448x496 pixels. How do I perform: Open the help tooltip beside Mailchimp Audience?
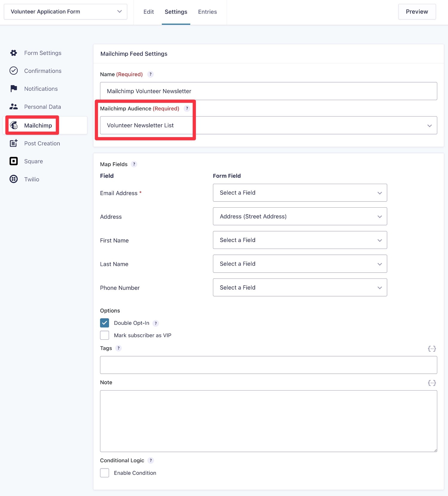pyautogui.click(x=187, y=108)
